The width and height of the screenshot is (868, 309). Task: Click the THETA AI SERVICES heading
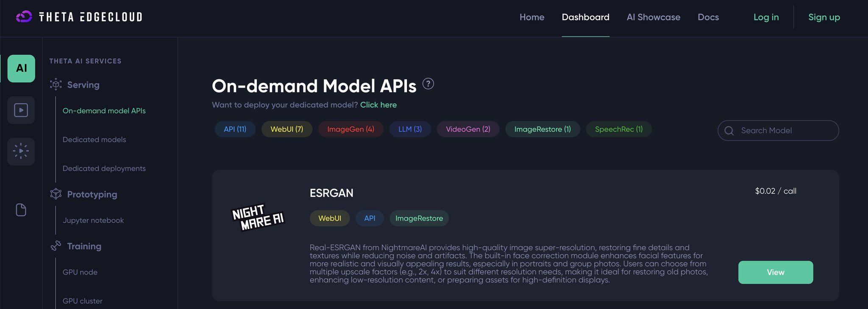[85, 61]
